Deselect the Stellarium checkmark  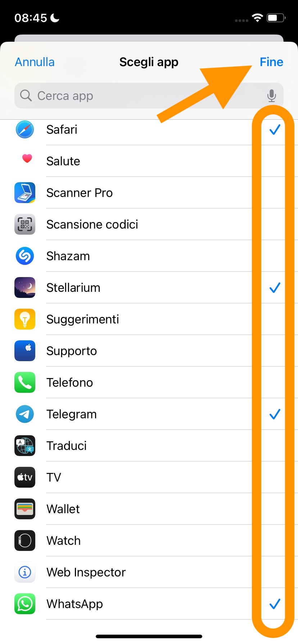275,287
